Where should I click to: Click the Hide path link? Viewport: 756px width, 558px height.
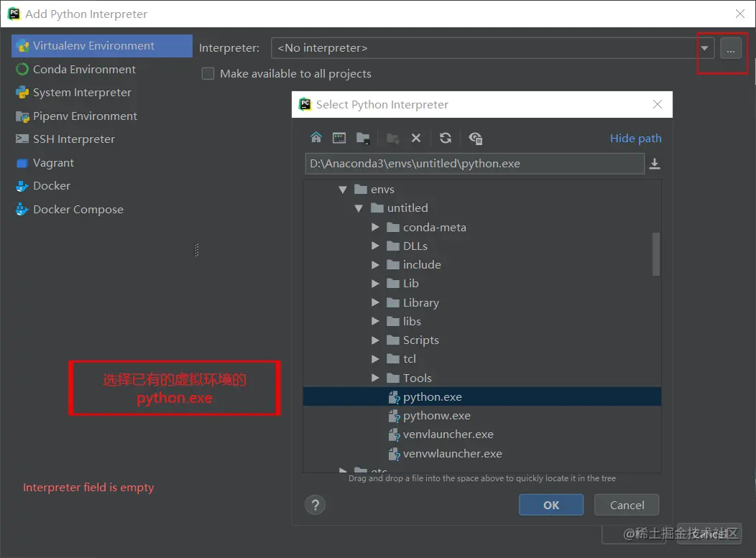(x=635, y=139)
